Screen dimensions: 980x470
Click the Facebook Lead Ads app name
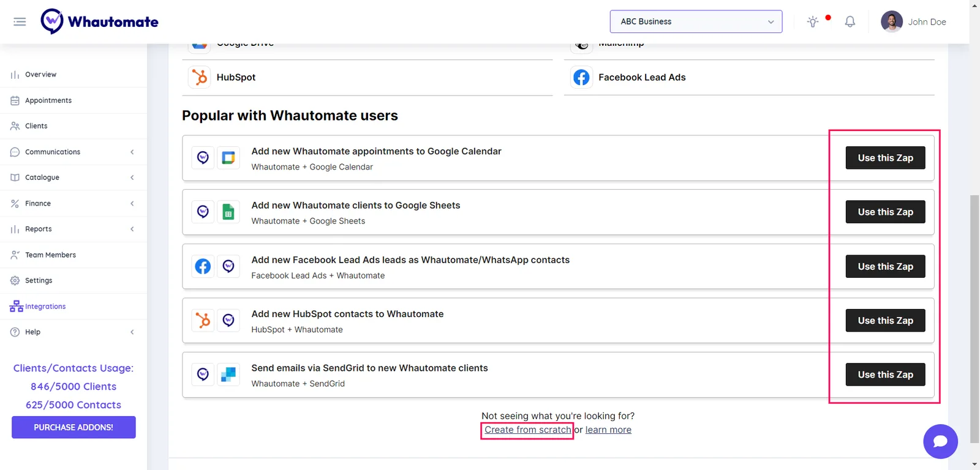pos(642,77)
